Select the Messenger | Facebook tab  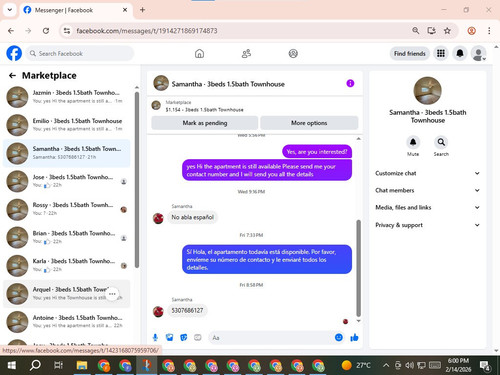click(75, 10)
